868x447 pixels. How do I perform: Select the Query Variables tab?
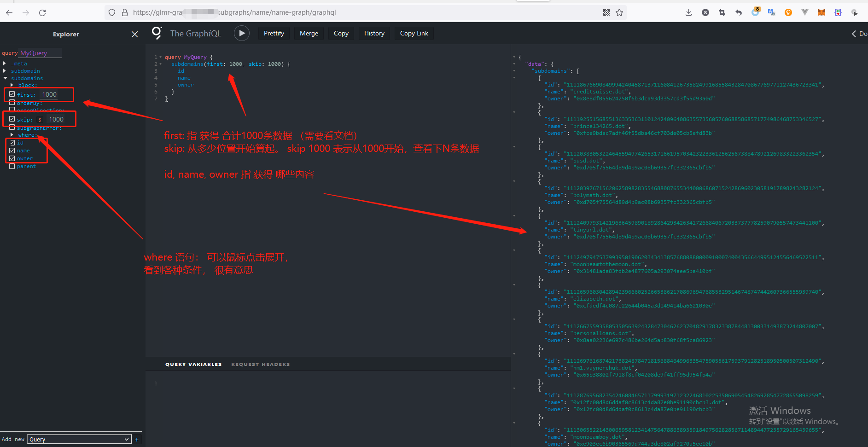click(193, 364)
